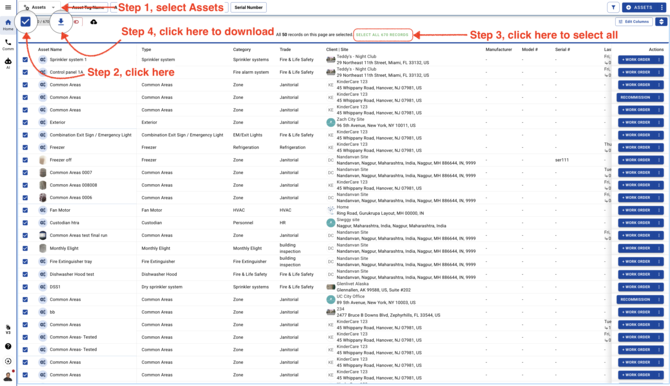Open the Monthly Elight asset thumbnail
The image size is (670, 386).
point(42,248)
